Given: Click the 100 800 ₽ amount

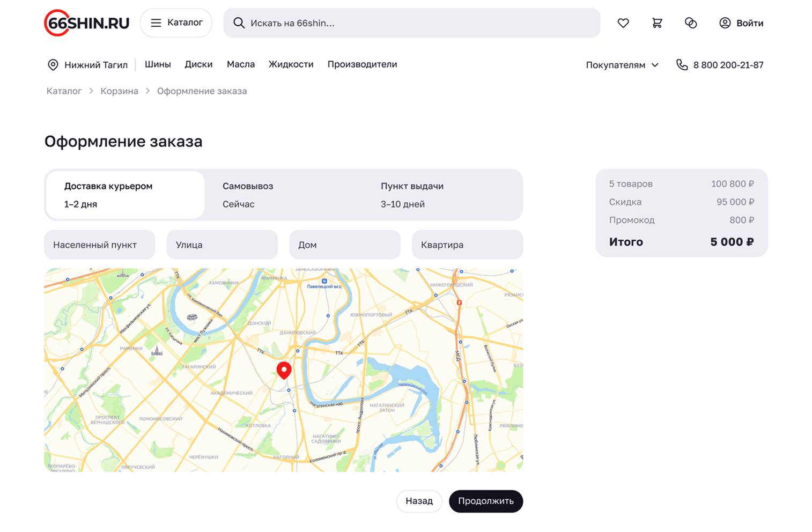Looking at the screenshot, I should coord(733,183).
